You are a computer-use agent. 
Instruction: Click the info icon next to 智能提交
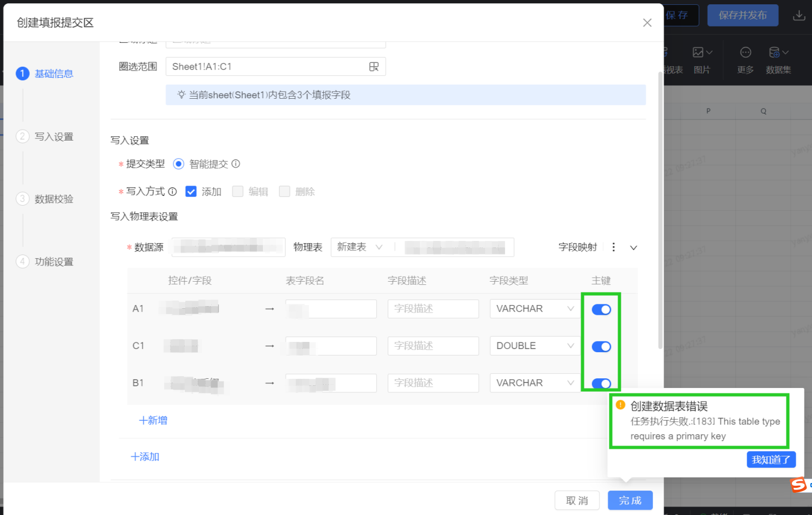tap(236, 163)
